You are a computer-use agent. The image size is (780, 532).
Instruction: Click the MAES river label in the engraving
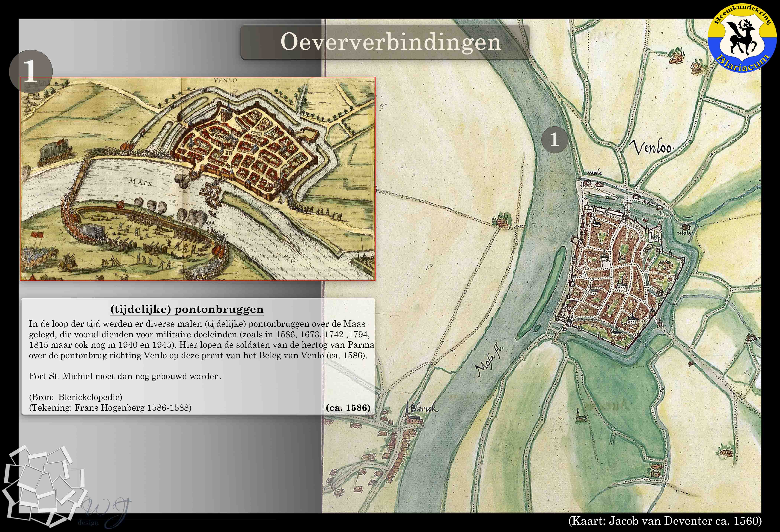(x=140, y=183)
